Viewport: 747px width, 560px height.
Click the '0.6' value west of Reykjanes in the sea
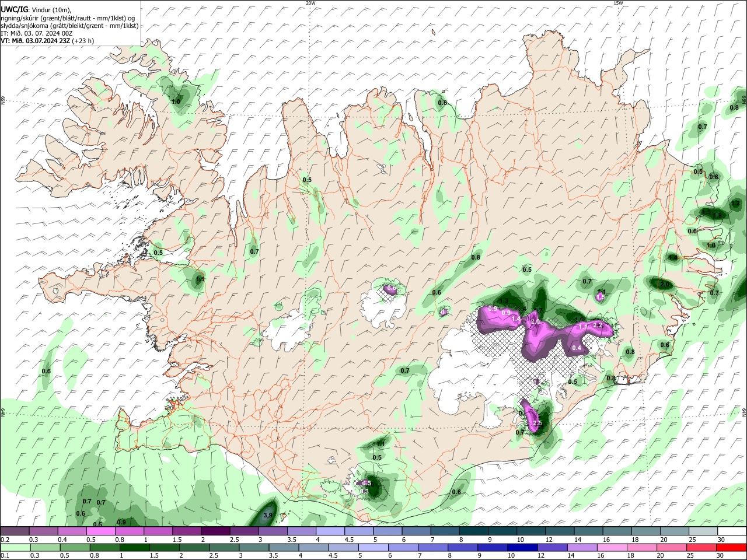pos(46,371)
